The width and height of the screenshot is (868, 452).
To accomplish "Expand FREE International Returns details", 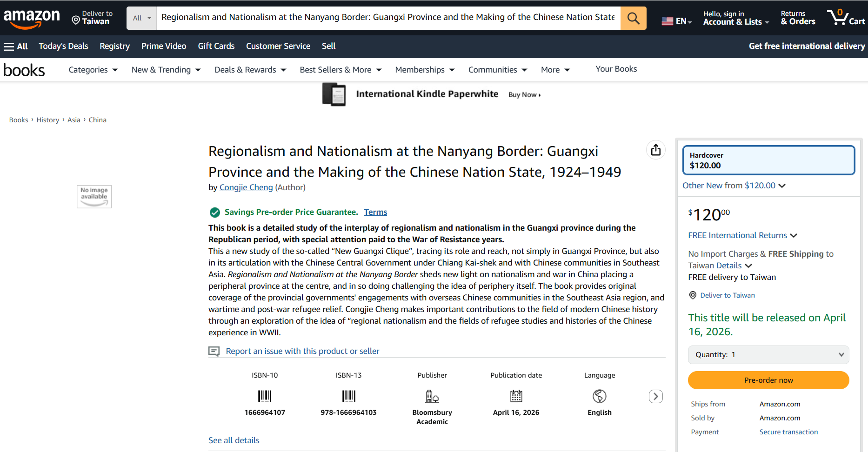I will point(742,235).
